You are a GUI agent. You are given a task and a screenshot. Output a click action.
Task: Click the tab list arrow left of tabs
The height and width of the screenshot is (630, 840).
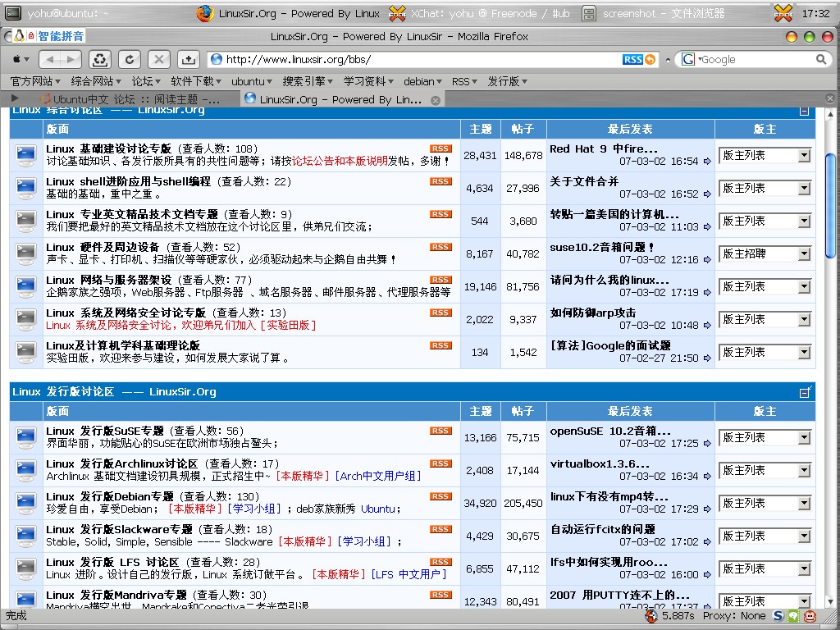click(15, 98)
